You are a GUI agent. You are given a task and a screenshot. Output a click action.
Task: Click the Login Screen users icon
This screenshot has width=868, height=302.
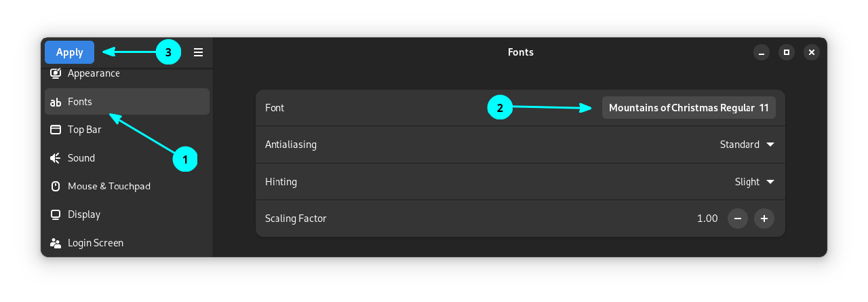coord(56,243)
